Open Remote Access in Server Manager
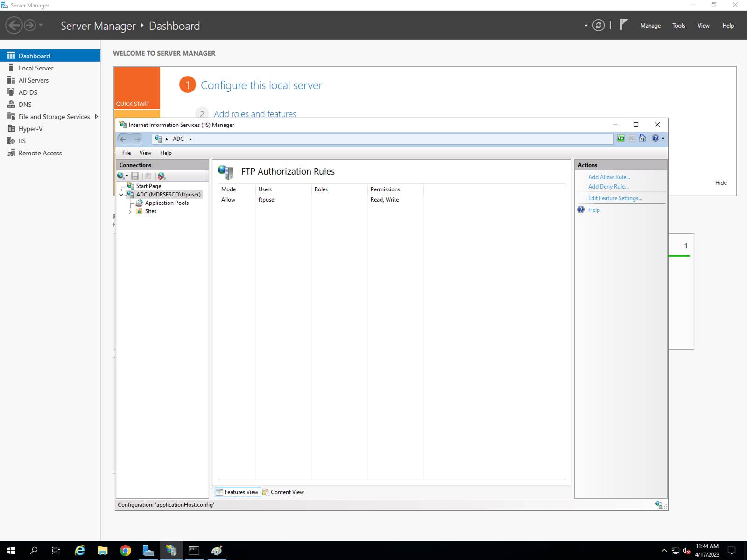Viewport: 747px width, 560px height. tap(50, 153)
